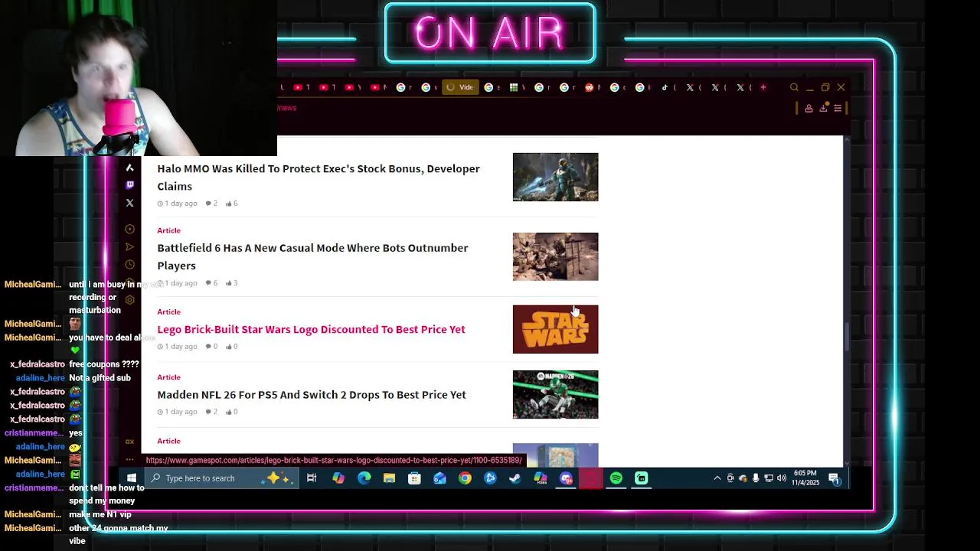The width and height of the screenshot is (980, 551).
Task: Click upvote count 3 on Battlefield article
Action: pos(232,283)
